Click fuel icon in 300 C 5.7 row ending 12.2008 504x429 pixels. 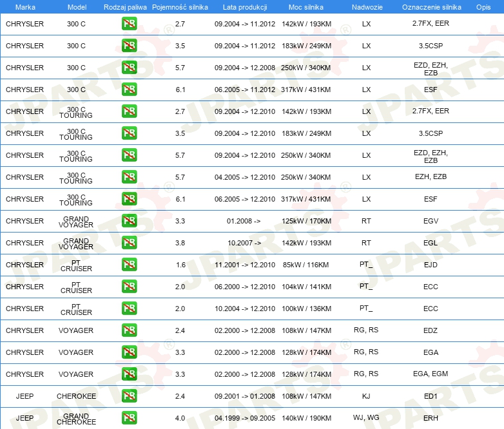(x=129, y=67)
